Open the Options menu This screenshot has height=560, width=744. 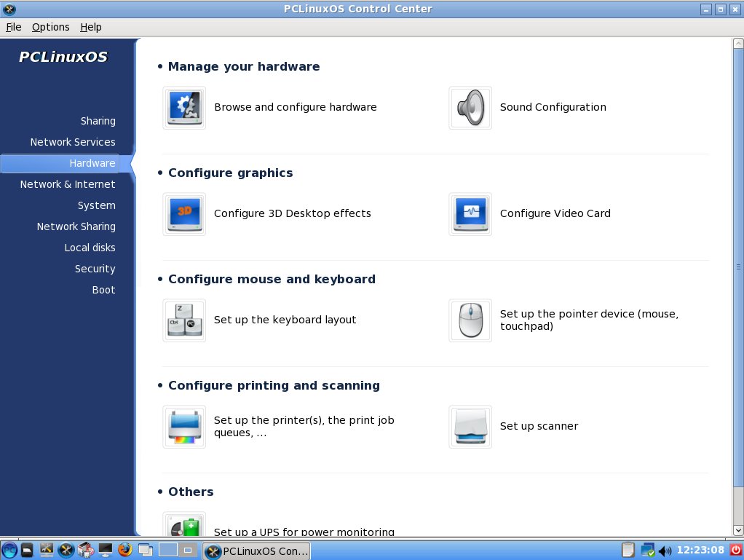point(50,27)
